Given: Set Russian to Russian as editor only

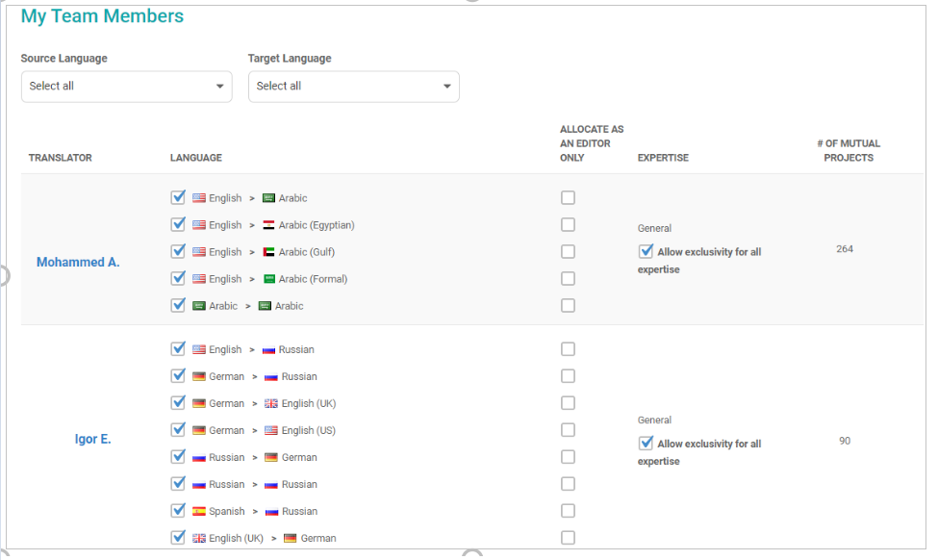Looking at the screenshot, I should [x=568, y=483].
